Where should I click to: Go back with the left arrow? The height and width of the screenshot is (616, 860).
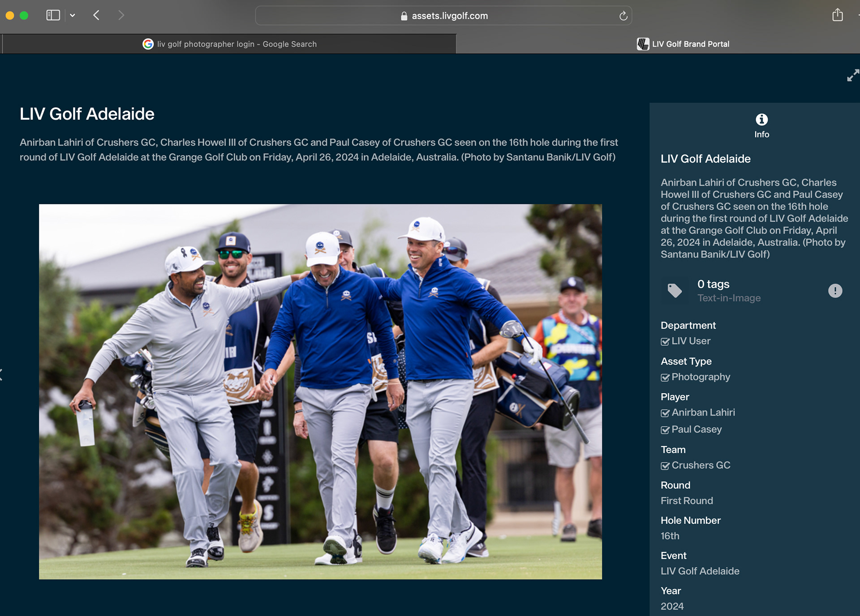pyautogui.click(x=96, y=16)
